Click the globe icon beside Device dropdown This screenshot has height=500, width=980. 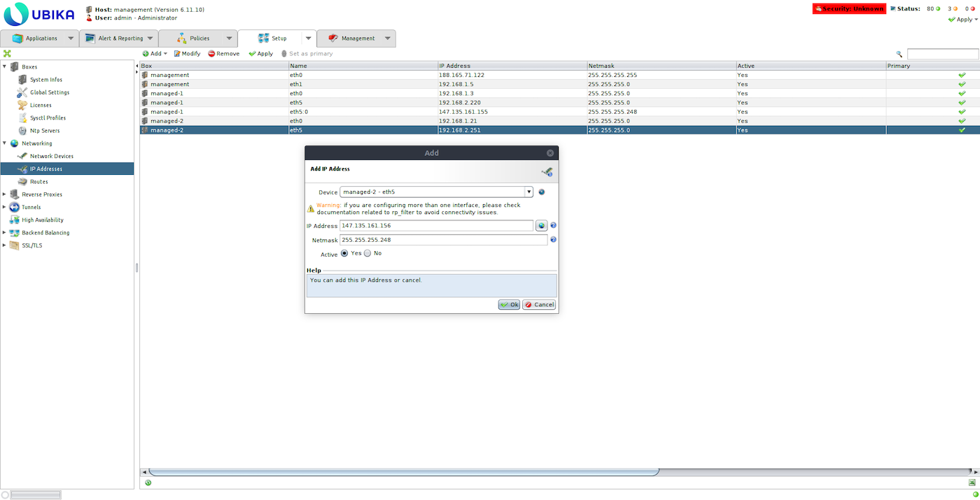pos(542,192)
